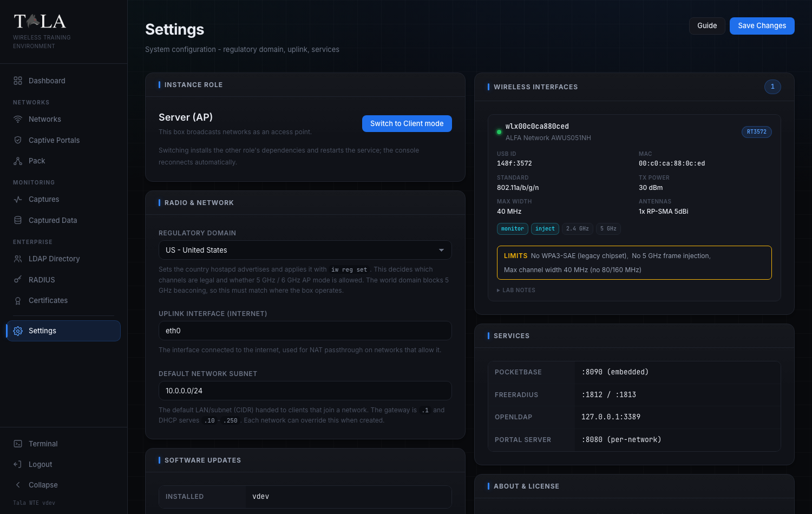
Task: Click the interface name wlx00c0ca880ced
Action: [x=537, y=126]
